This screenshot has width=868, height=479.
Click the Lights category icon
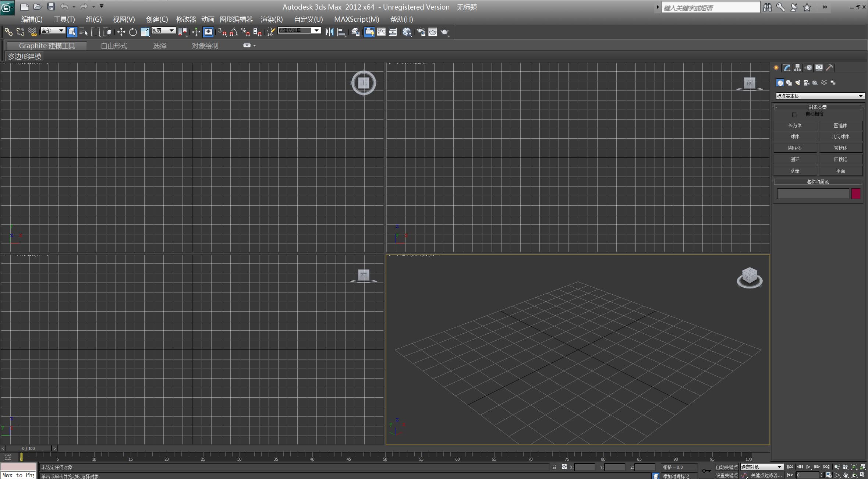[797, 83]
